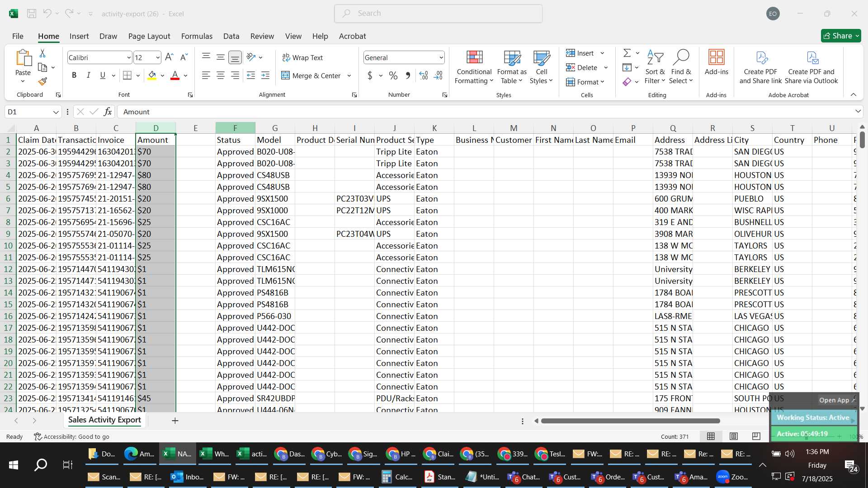Image resolution: width=868 pixels, height=488 pixels.
Task: Open Windows Start menu
Action: point(13,465)
